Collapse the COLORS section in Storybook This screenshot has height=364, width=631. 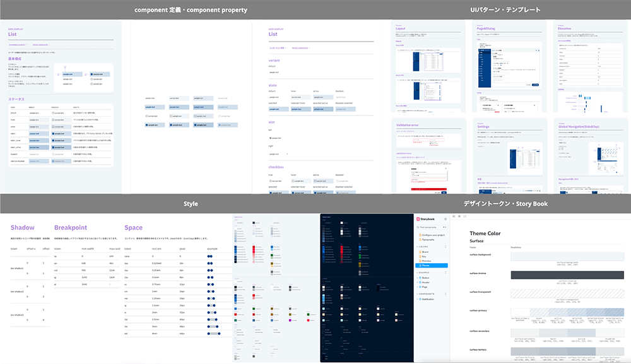(423, 247)
